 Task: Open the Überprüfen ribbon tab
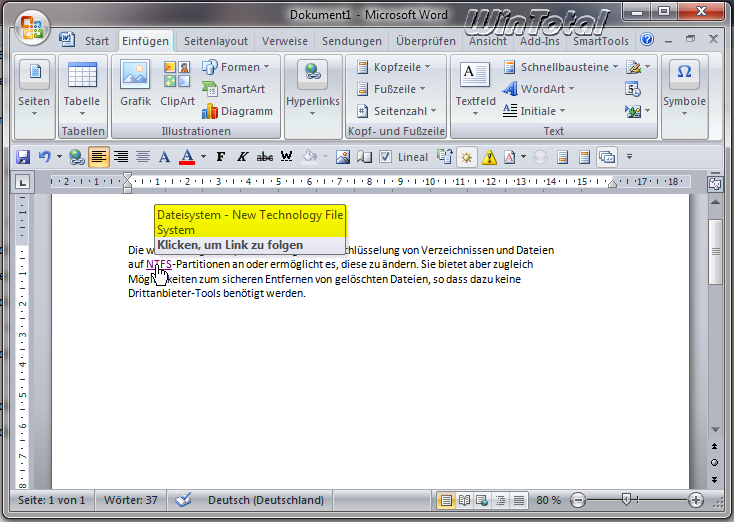pyautogui.click(x=426, y=41)
